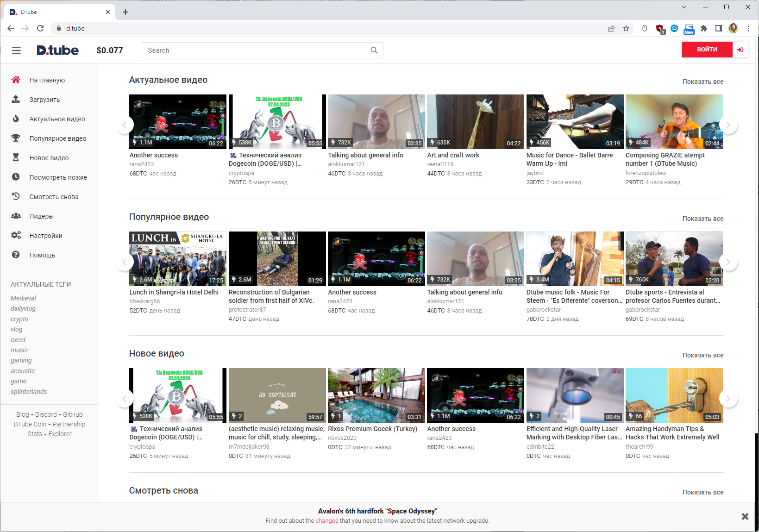Bookmark this page with the star icon
Image resolution: width=759 pixels, height=532 pixels.
click(626, 28)
